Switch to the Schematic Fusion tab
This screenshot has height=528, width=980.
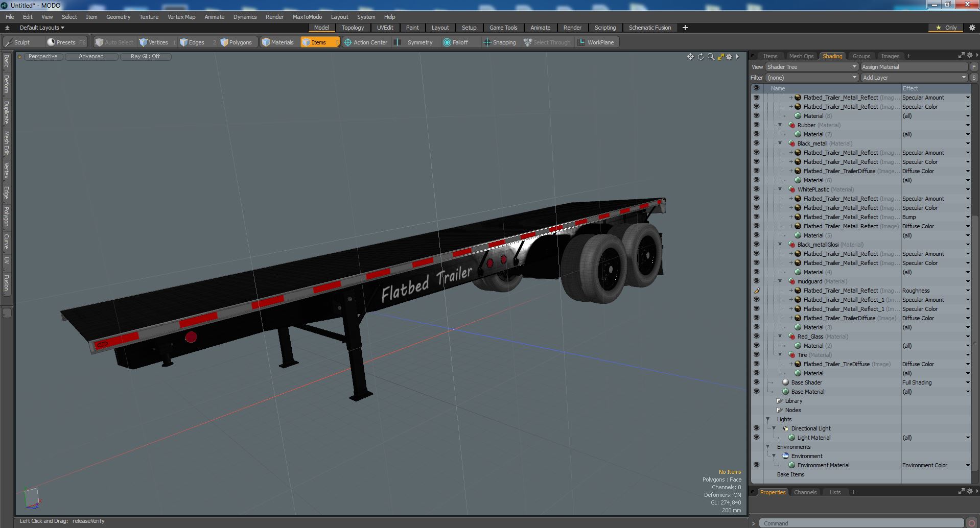click(x=649, y=28)
